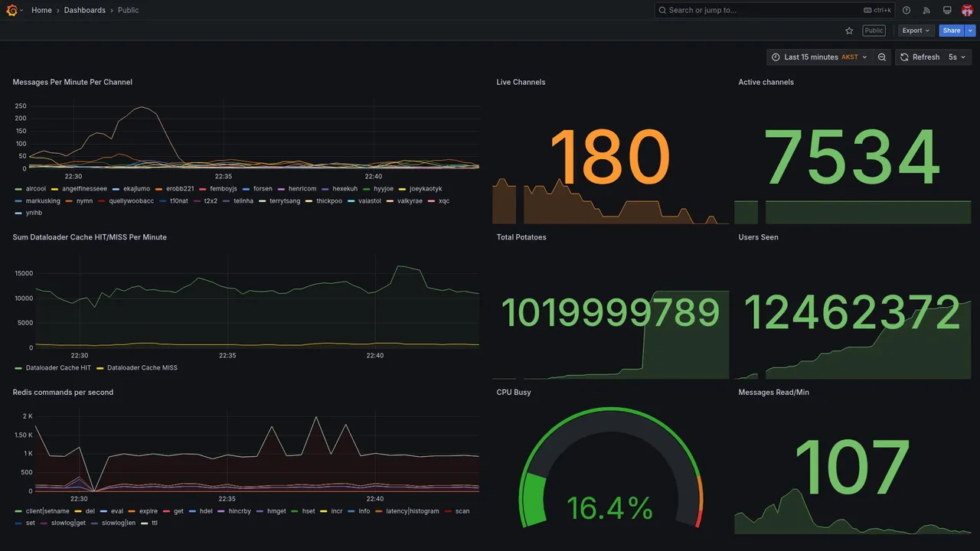Open the Last 15 minutes time picker
The height and width of the screenshot is (551, 980).
pos(819,57)
